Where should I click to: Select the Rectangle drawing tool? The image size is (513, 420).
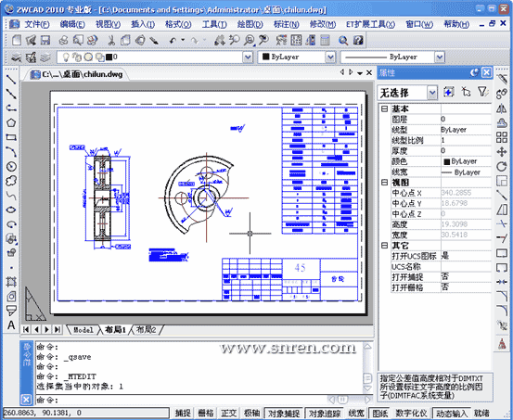point(11,137)
